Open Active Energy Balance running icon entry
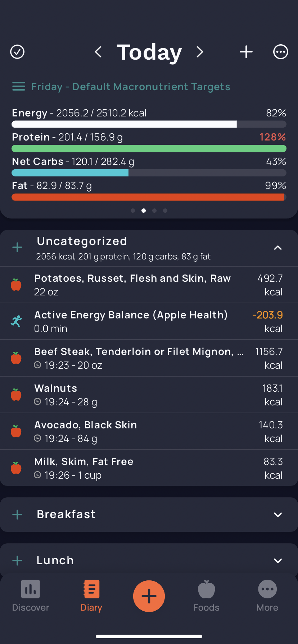298x644 pixels. (x=149, y=322)
